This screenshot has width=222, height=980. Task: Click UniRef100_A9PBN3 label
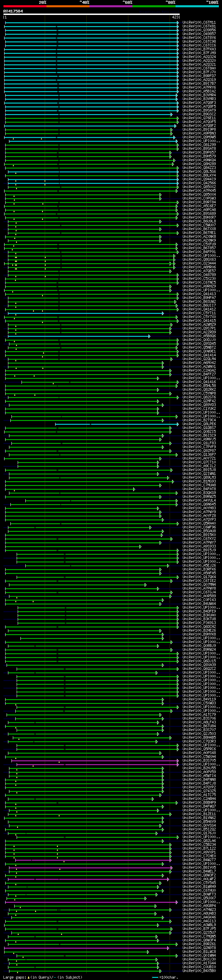pyautogui.click(x=199, y=133)
